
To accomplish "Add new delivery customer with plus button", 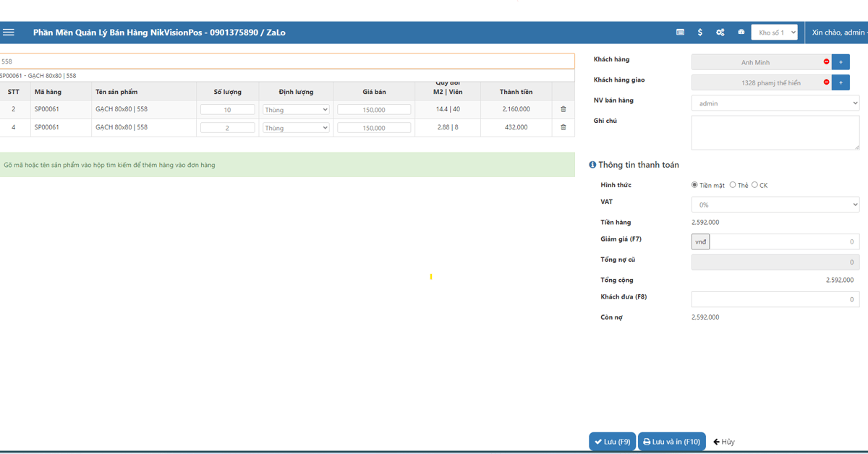I will click(x=841, y=82).
